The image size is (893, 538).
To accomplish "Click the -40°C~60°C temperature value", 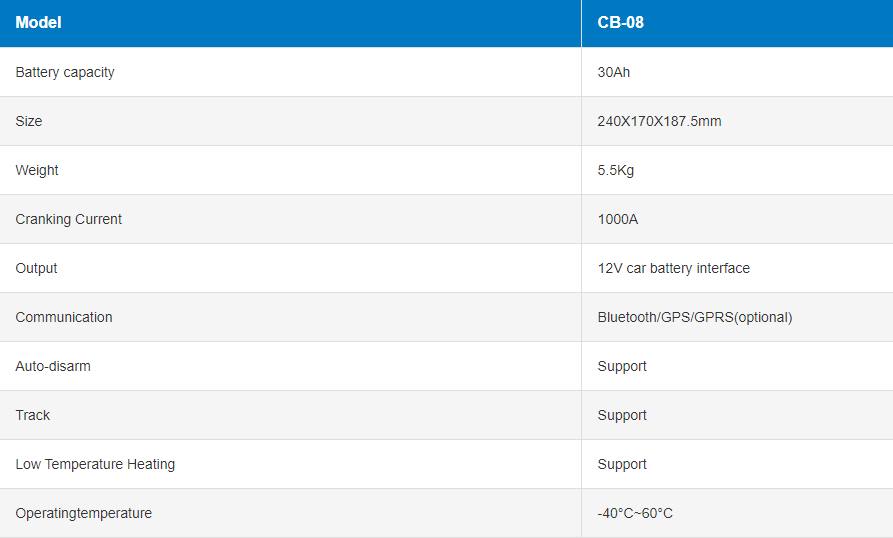I will tap(635, 513).
